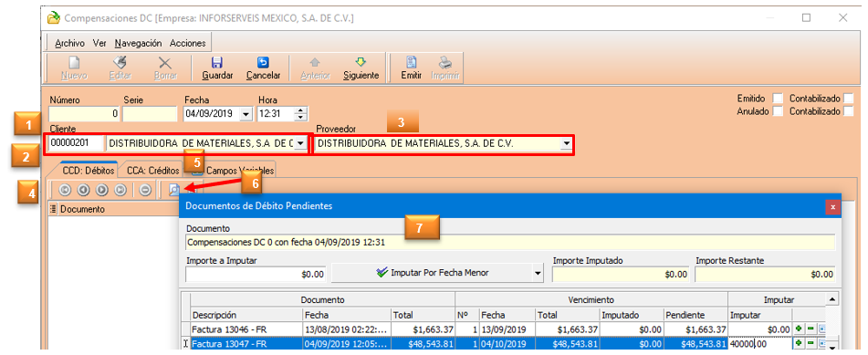This screenshot has width=868, height=355.
Task: Click the Siguiente arrow icon
Action: [x=361, y=63]
